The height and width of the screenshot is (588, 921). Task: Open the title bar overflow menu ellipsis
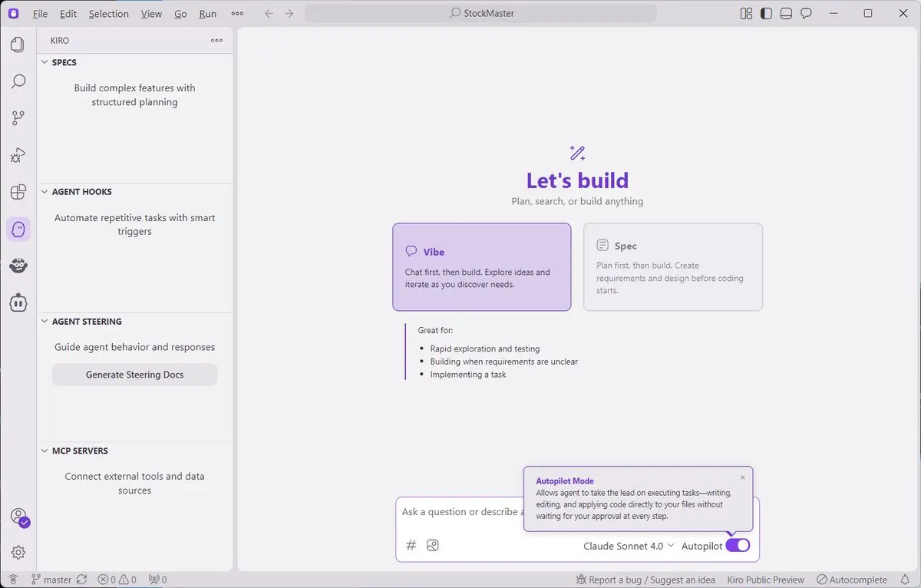coord(237,13)
